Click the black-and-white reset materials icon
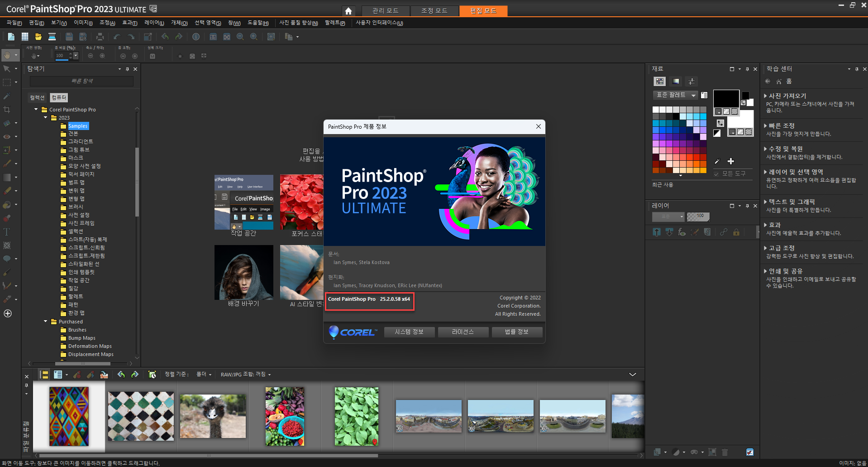 coord(717,133)
